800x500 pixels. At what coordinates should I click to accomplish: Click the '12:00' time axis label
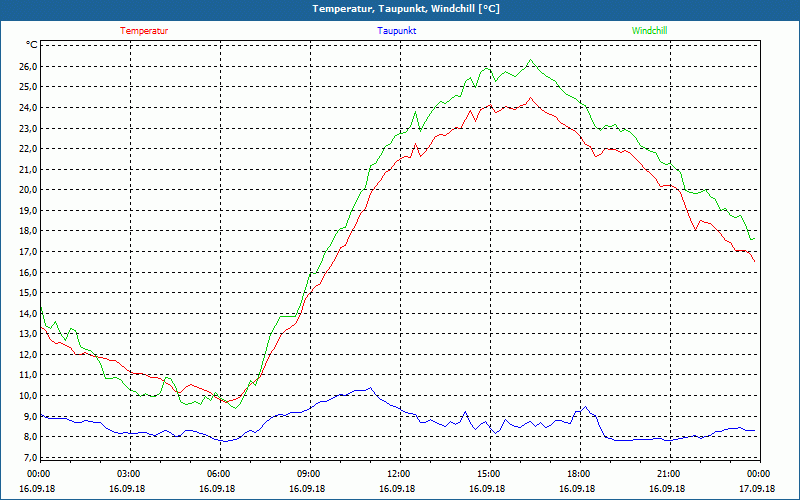click(x=397, y=474)
